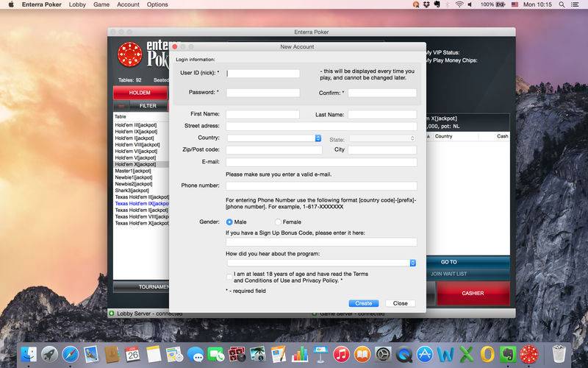Launch Launchpad rocket icon in dock
This screenshot has width=588, height=368.
point(49,354)
